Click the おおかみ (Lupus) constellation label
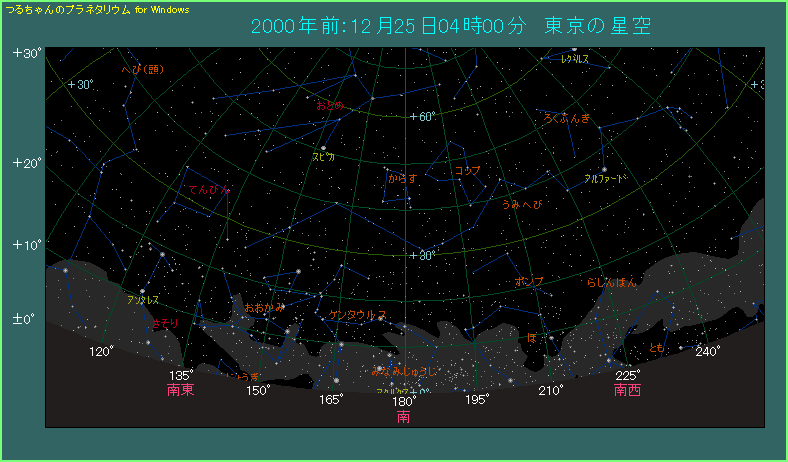 click(265, 307)
